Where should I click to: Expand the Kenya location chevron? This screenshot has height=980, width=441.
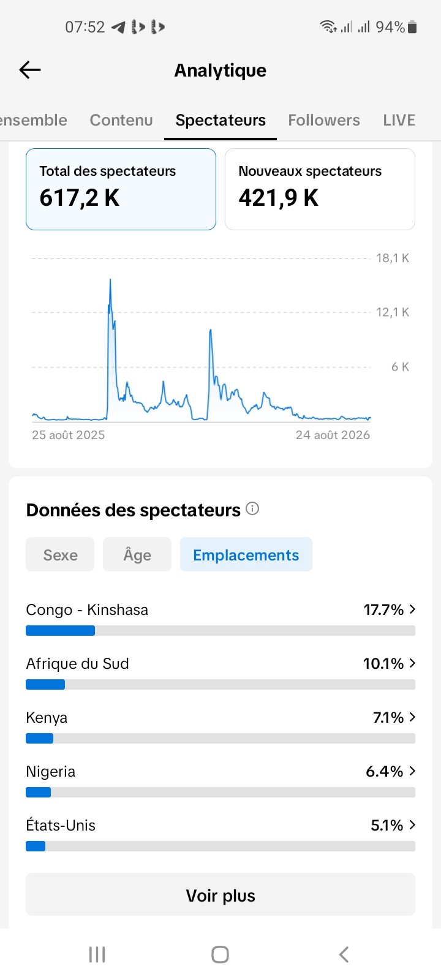412,717
